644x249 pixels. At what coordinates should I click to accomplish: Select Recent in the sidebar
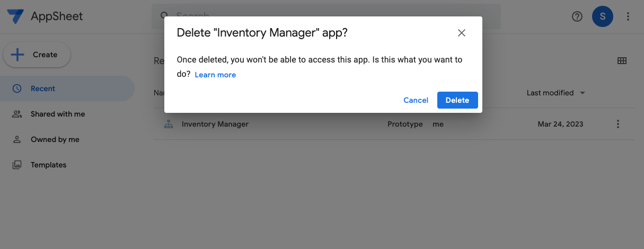pos(67,88)
